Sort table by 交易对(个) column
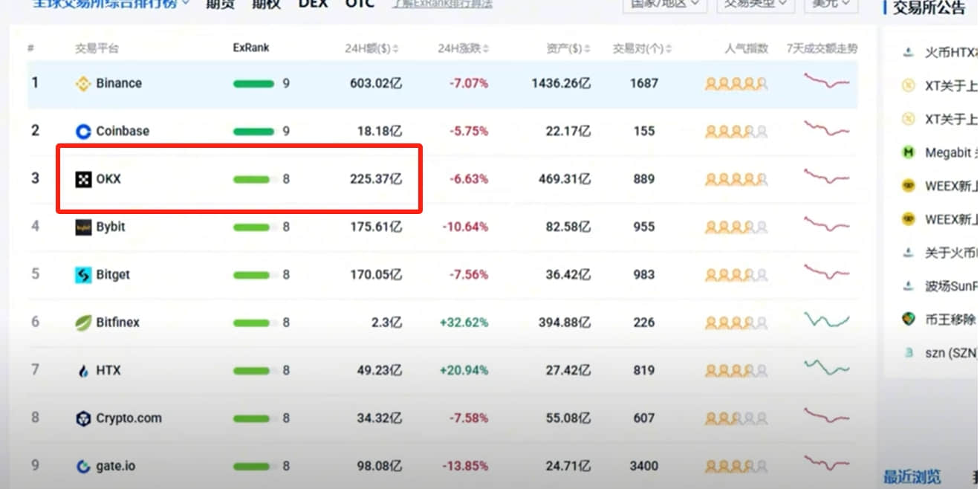980x489 pixels. tap(642, 48)
